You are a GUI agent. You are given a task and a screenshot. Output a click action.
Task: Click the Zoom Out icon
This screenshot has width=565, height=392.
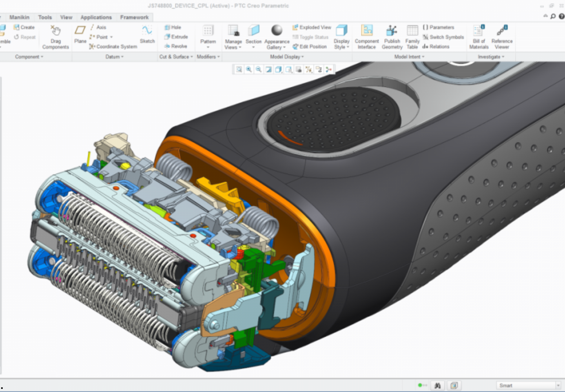259,69
